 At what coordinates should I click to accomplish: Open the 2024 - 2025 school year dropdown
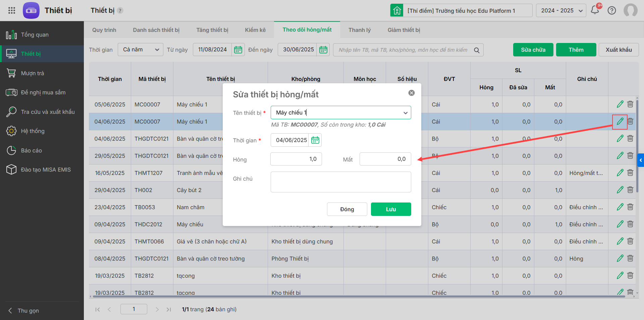click(x=561, y=10)
